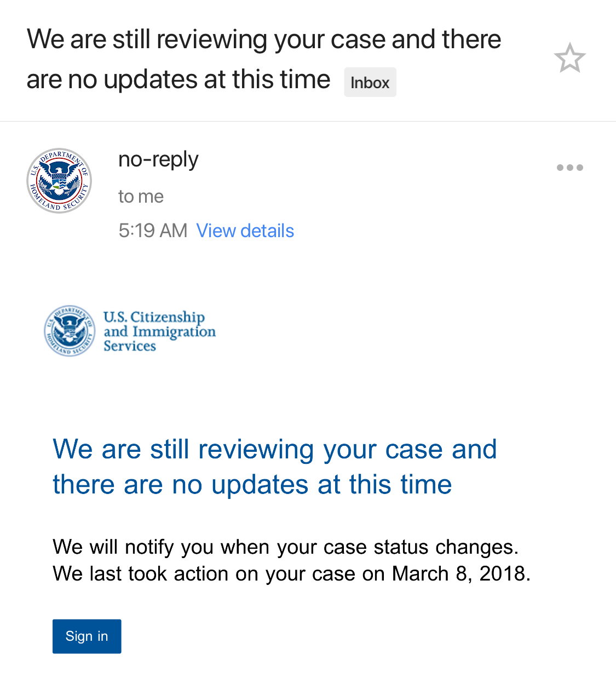
Task: Tap the 5:19 AM timestamp
Action: click(x=153, y=231)
